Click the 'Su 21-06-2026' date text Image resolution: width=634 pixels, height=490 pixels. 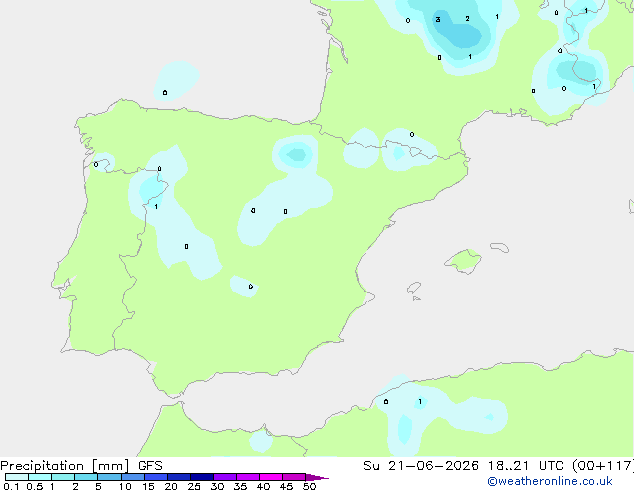(421, 466)
